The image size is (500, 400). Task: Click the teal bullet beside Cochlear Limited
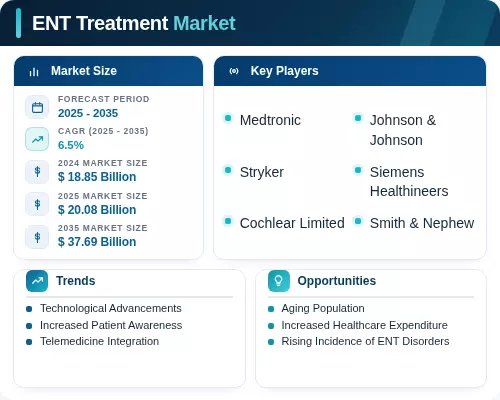coord(228,221)
